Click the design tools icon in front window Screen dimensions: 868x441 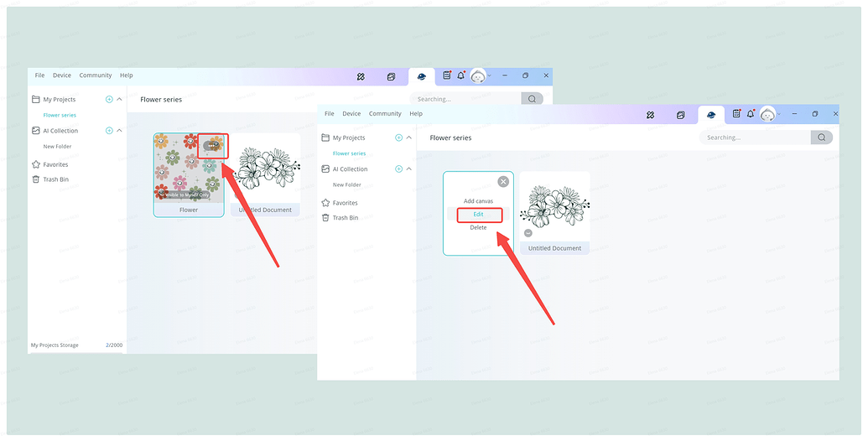point(650,115)
